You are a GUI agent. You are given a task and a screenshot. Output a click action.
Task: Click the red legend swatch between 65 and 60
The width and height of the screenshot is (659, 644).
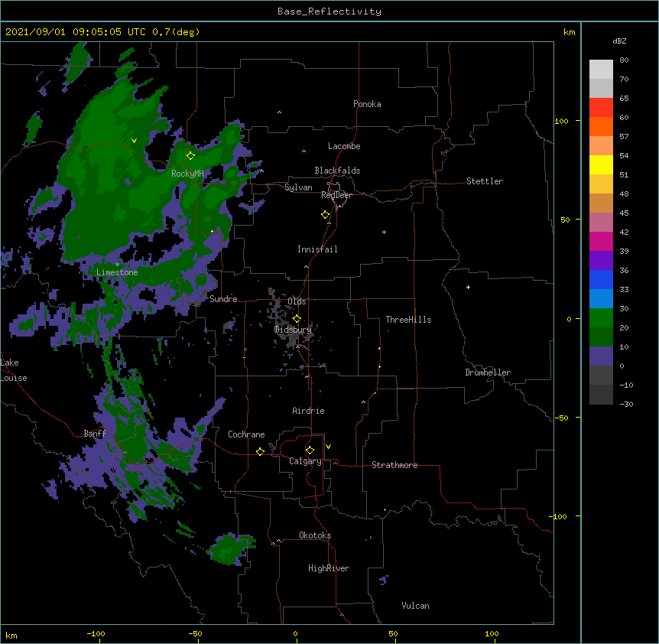(601, 108)
